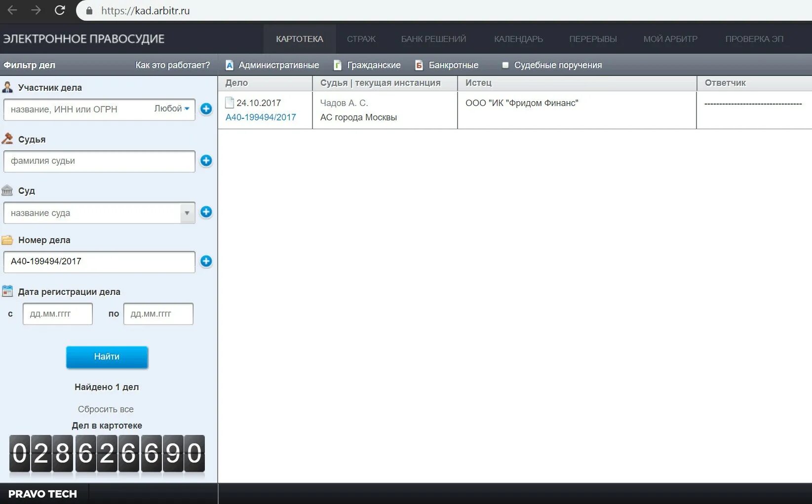This screenshot has width=812, height=504.
Task: Filter by Банкротные cases
Action: (454, 65)
